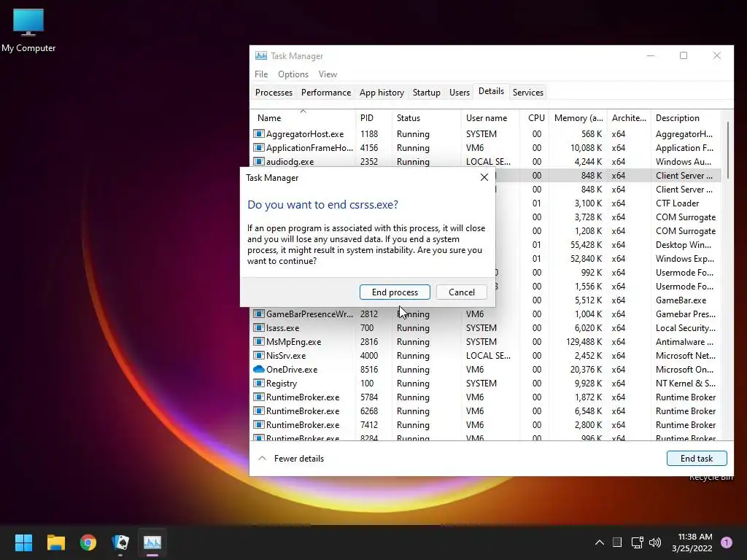Click the CTF Loader description
The width and height of the screenshot is (747, 560).
pos(677,203)
